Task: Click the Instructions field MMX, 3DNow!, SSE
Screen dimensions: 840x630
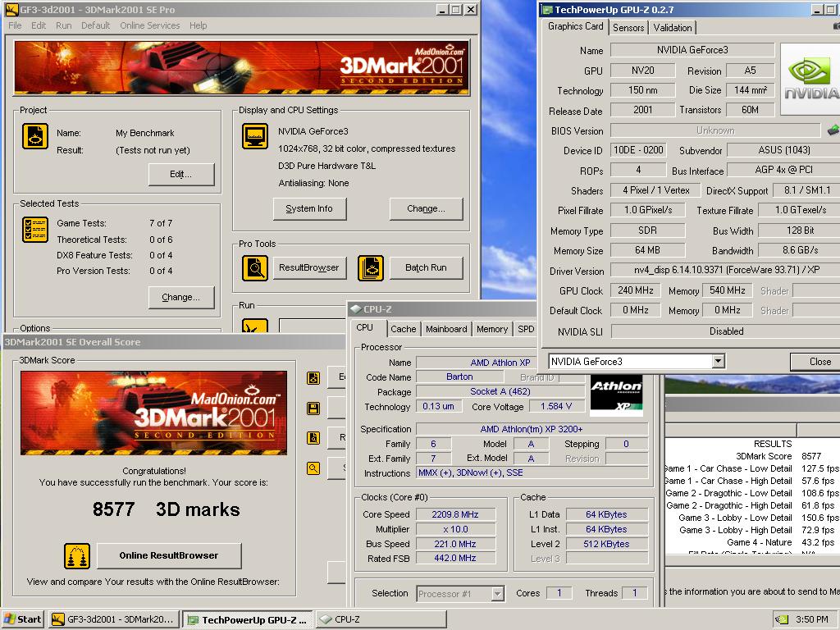Action: point(532,473)
